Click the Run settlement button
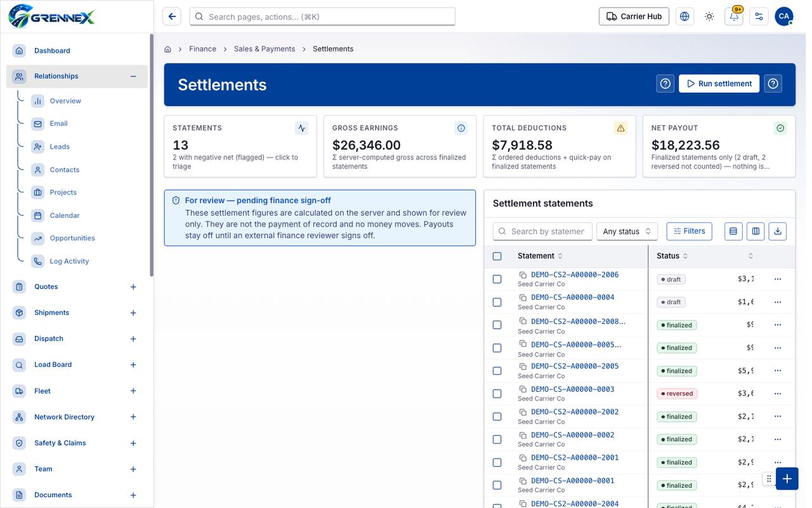812x508 pixels. tap(719, 84)
